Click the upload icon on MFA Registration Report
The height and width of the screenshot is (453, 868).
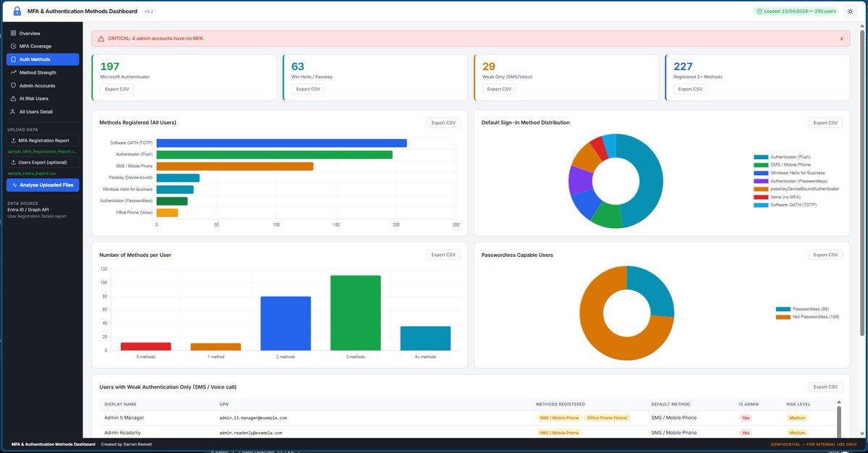14,140
